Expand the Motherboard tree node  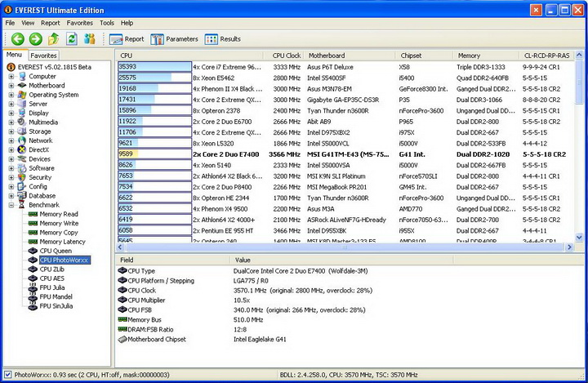[11, 86]
